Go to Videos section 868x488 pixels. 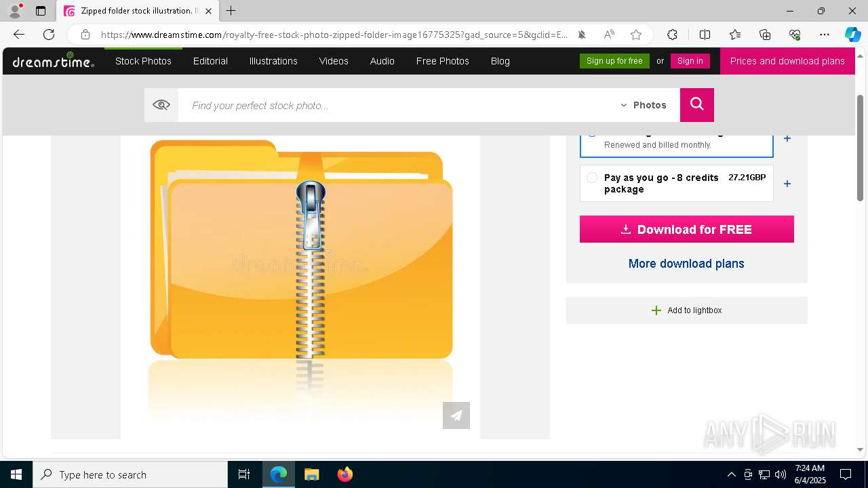[x=334, y=61]
